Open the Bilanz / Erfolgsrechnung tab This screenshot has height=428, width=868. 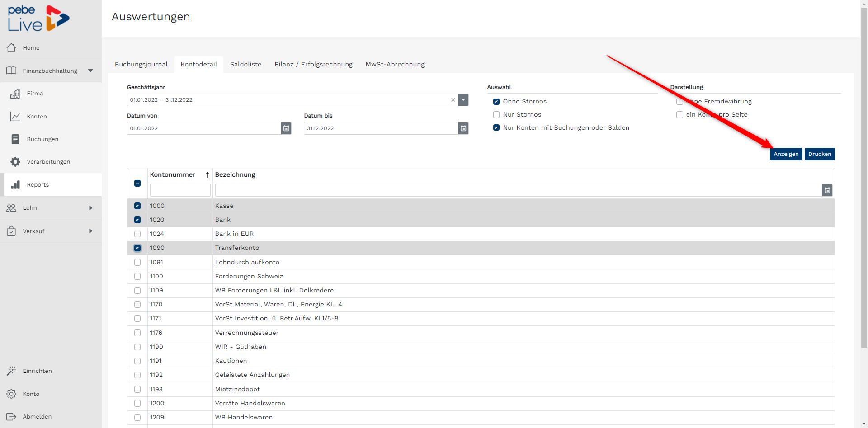[x=313, y=64]
